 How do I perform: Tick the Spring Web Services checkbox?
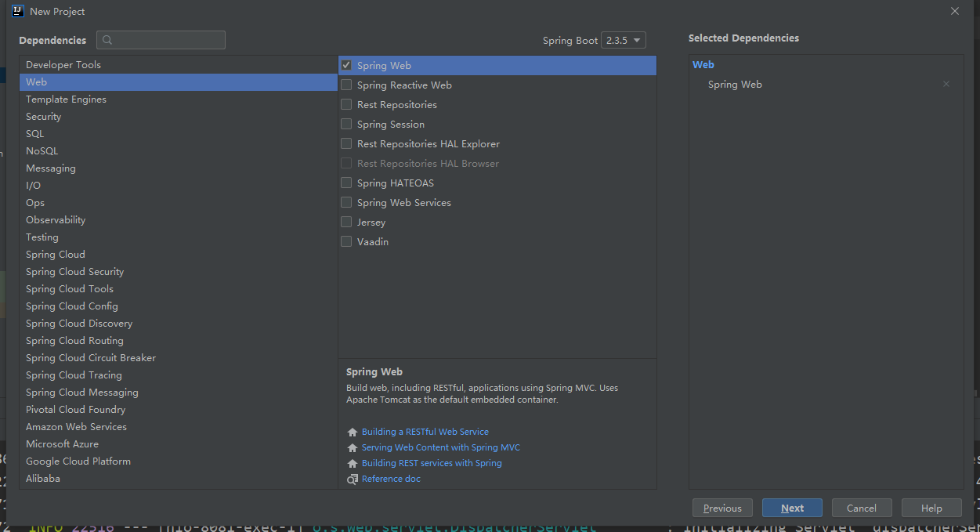click(x=346, y=202)
